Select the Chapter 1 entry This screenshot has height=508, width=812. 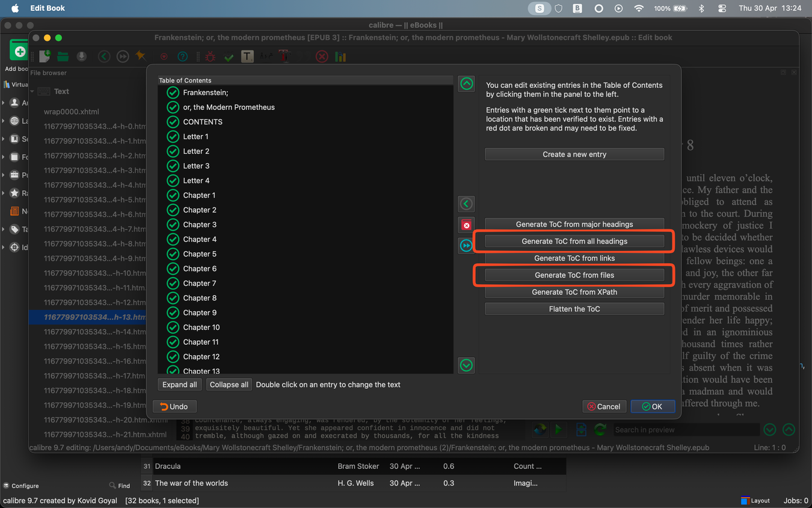coord(199,196)
